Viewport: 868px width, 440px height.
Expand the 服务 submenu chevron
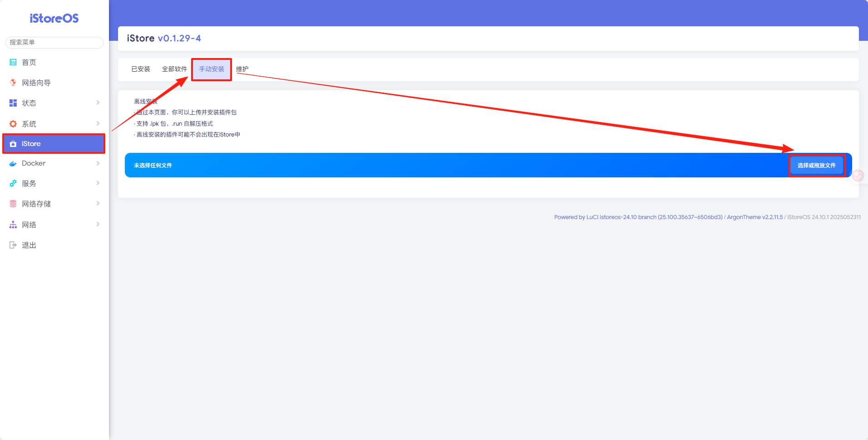pyautogui.click(x=98, y=183)
